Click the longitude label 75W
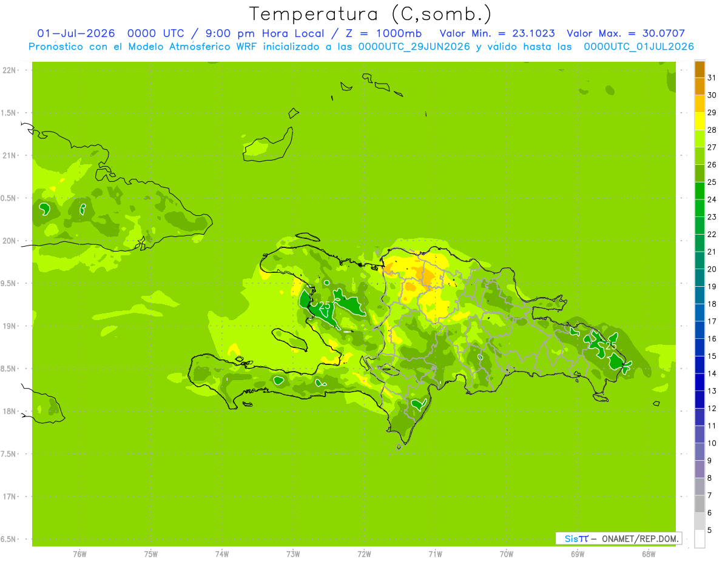 [x=151, y=554]
